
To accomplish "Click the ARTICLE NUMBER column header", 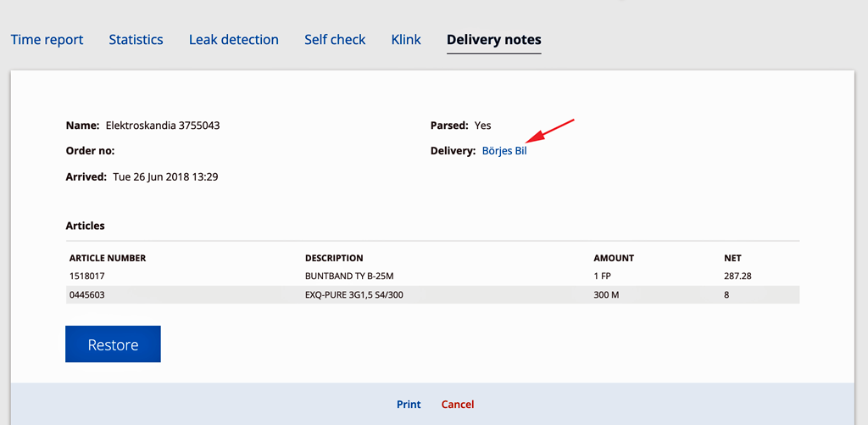I will (108, 258).
